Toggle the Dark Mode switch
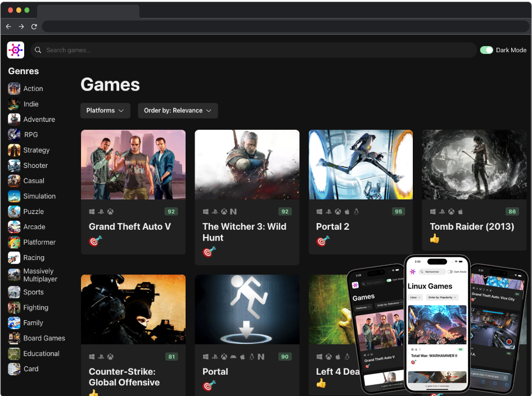532x396 pixels. (486, 50)
